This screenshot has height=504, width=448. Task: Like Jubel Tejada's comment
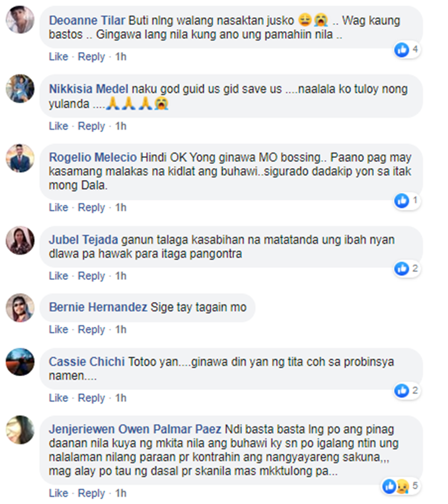(x=59, y=276)
